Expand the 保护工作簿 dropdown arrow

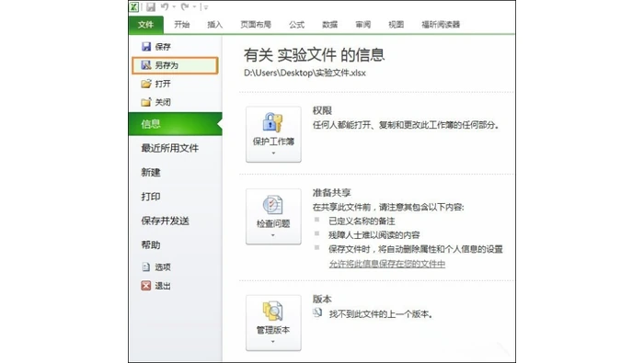click(x=273, y=153)
